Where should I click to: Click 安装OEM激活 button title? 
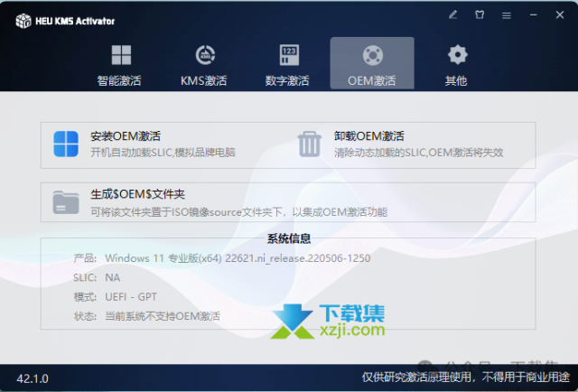(126, 136)
